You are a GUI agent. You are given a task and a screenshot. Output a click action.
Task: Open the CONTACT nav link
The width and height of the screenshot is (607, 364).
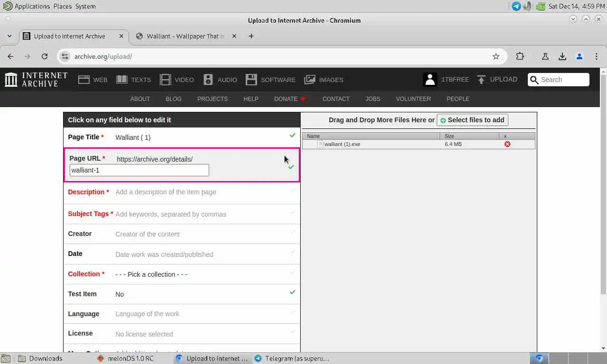336,99
